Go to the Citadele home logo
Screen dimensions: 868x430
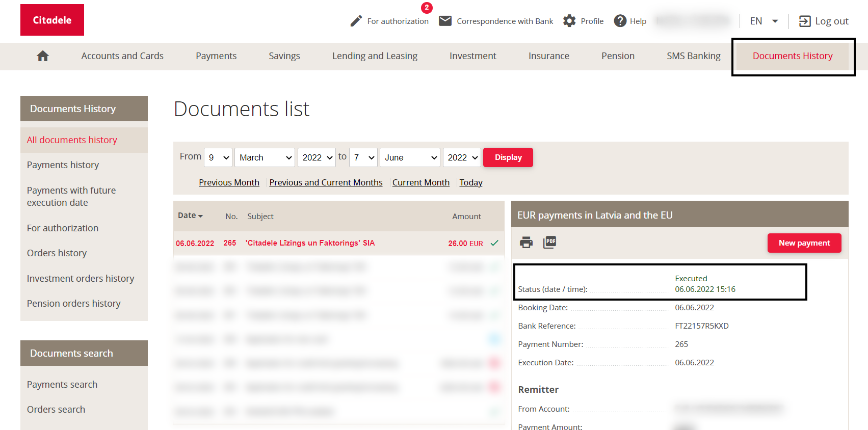52,20
